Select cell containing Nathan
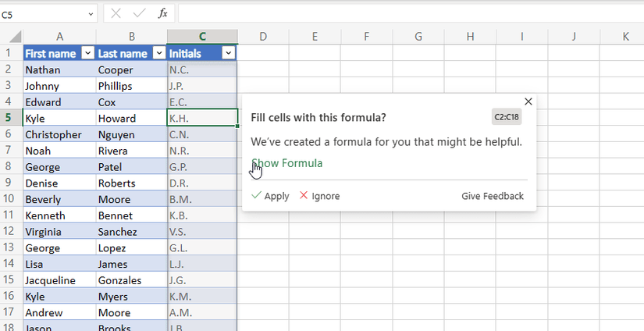644x331 pixels. 59,69
